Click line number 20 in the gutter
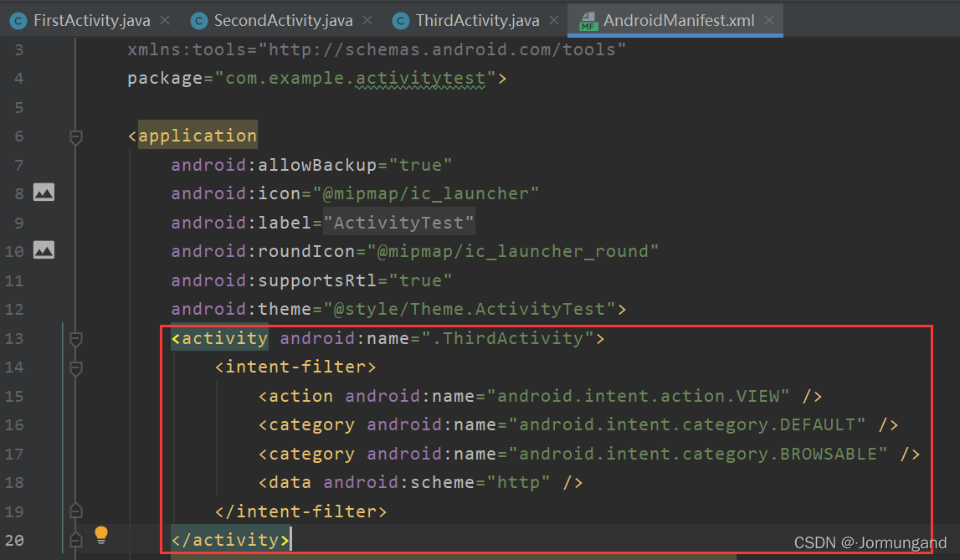 [x=14, y=541]
